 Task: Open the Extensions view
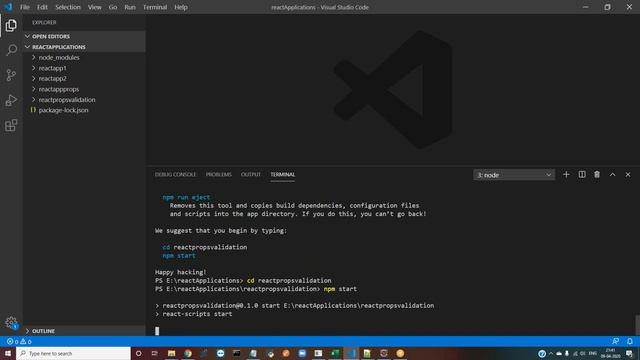point(11,125)
